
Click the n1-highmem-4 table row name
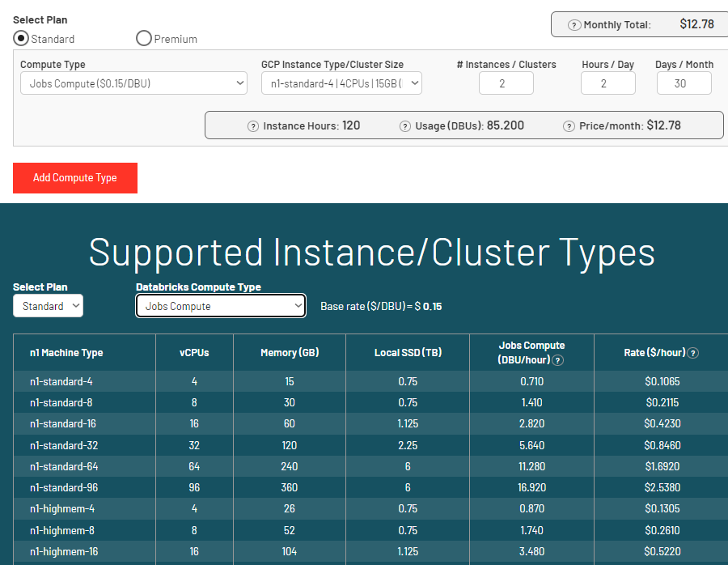click(x=62, y=509)
